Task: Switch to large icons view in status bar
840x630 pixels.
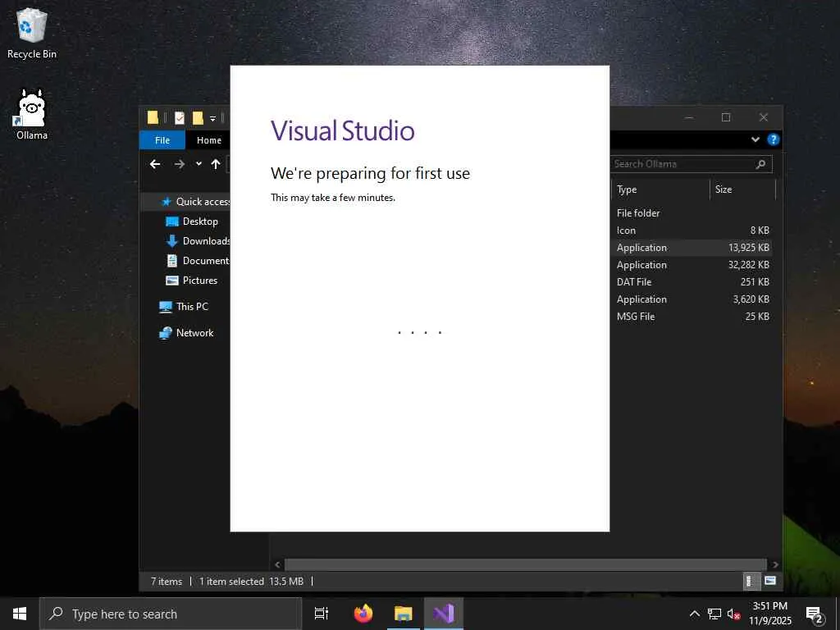Action: coord(769,581)
